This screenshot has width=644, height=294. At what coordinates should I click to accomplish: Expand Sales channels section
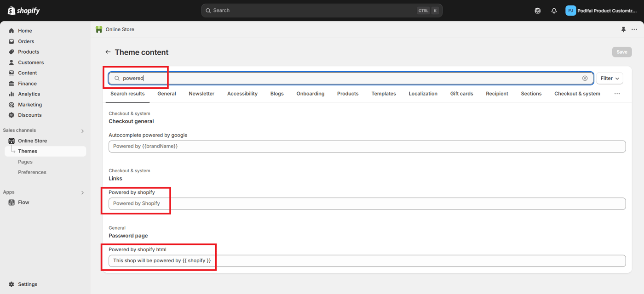tap(83, 131)
